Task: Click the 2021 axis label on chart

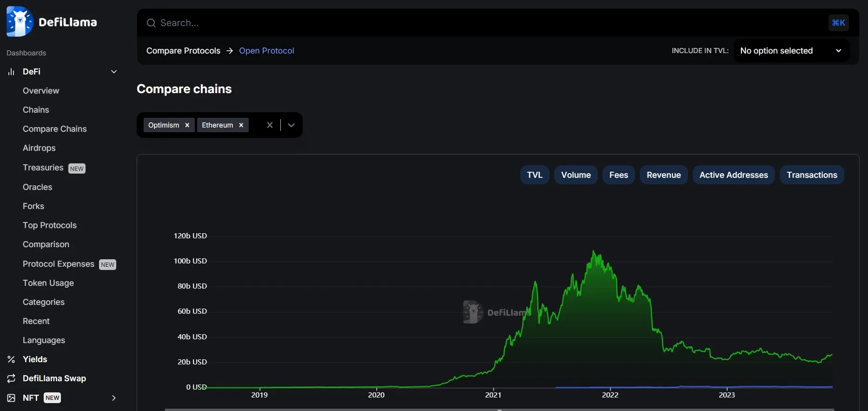Action: [x=493, y=395]
